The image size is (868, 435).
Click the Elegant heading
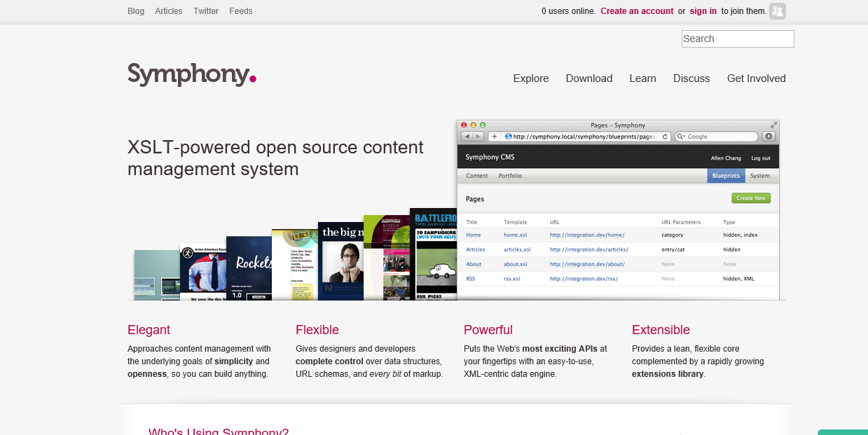pos(149,330)
